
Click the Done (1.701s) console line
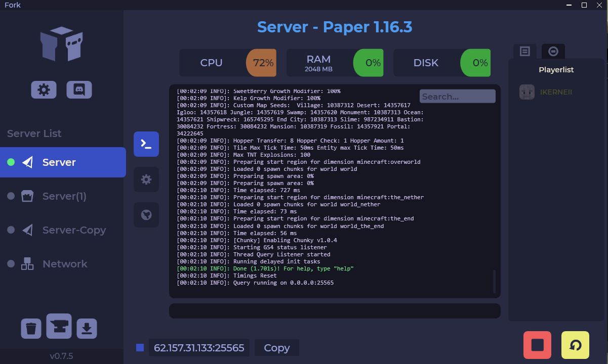(x=265, y=268)
